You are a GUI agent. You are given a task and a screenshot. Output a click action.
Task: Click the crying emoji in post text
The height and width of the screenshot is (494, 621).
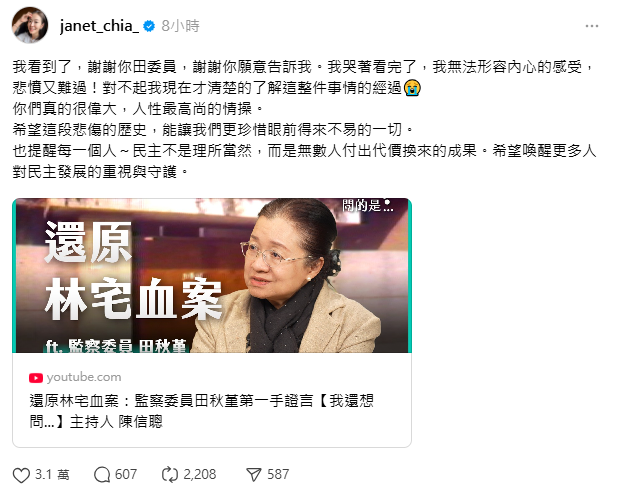click(412, 88)
